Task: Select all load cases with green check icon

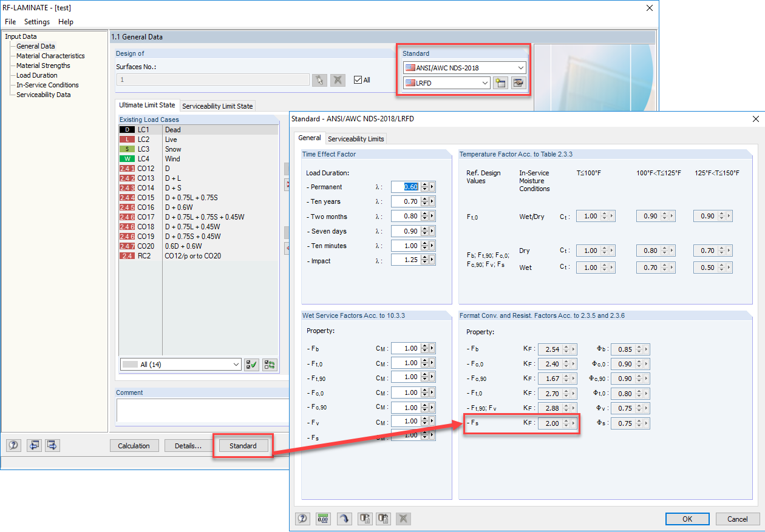Action: click(x=251, y=364)
